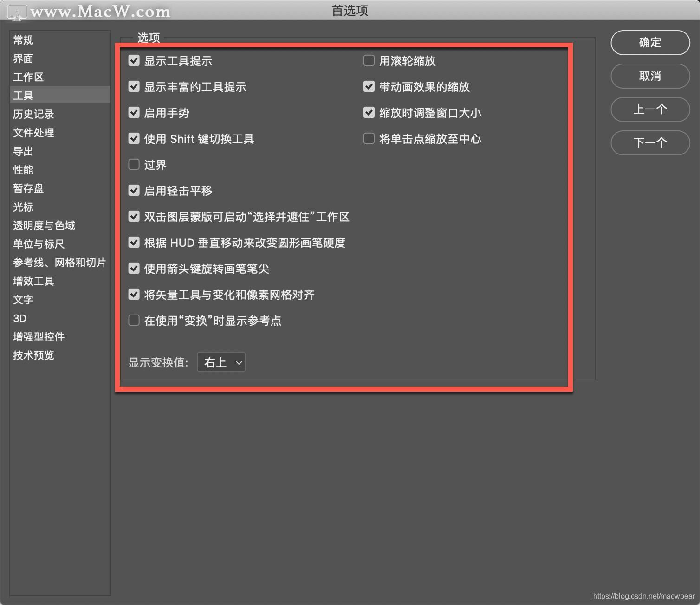Screen dimensions: 700x605
Task: Open the 显示变换值 dropdown showing 右上
Action: (221, 362)
